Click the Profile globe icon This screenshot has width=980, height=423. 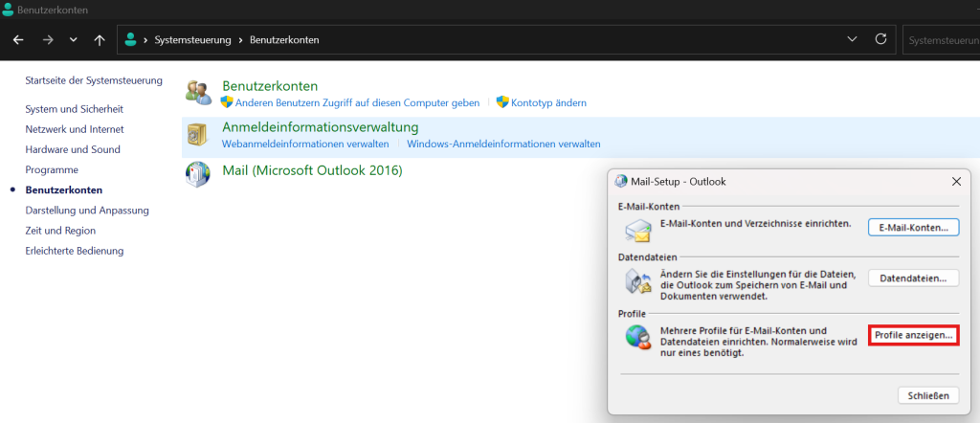point(638,338)
